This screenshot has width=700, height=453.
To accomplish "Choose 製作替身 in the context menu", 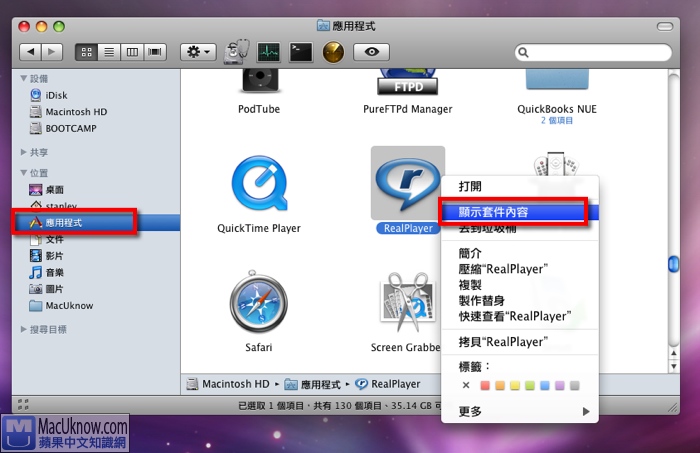I will point(520,300).
